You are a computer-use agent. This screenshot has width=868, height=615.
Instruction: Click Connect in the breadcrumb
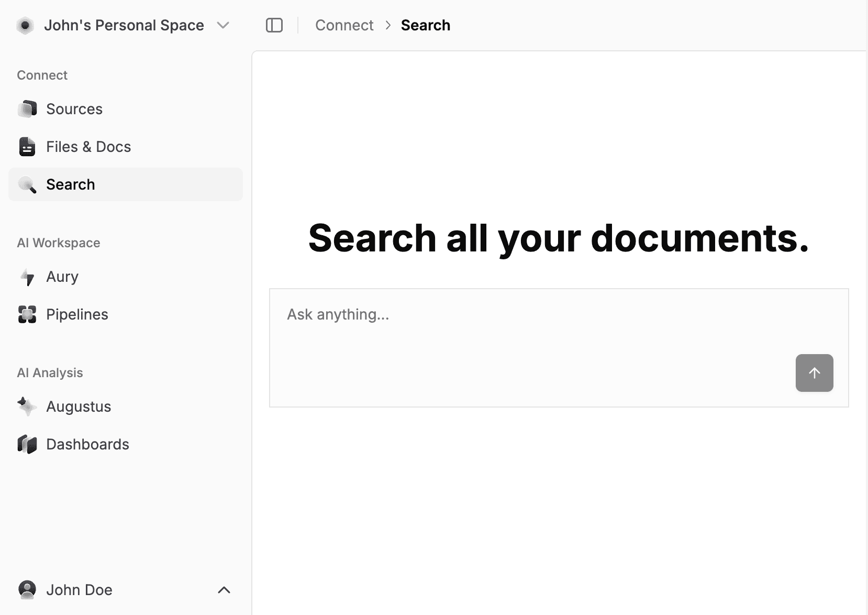[344, 25]
